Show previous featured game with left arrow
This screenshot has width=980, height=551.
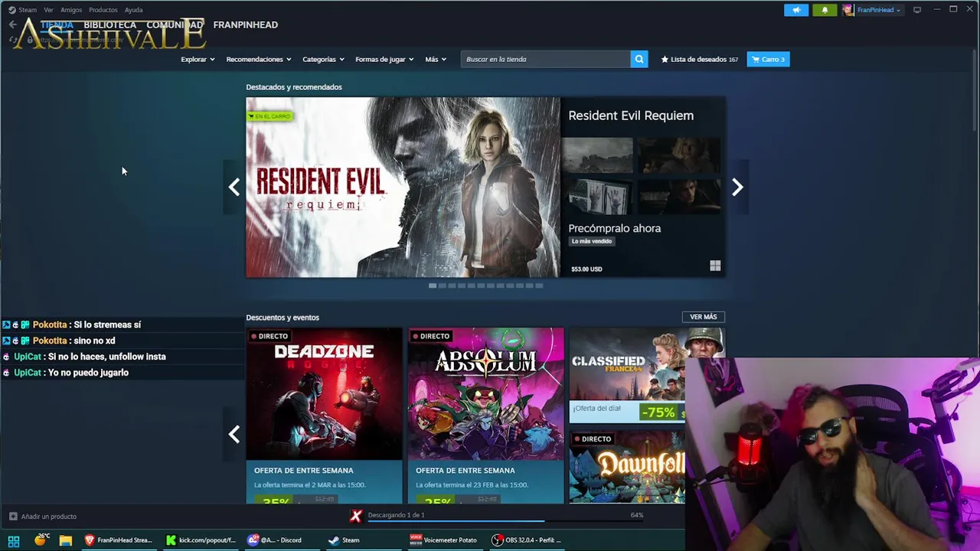coord(234,187)
